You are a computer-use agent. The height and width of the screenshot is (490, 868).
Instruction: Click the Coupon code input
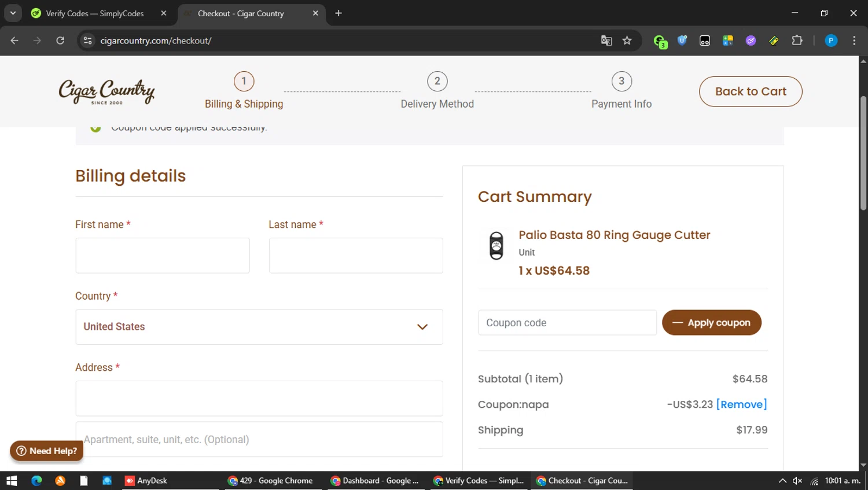click(567, 323)
